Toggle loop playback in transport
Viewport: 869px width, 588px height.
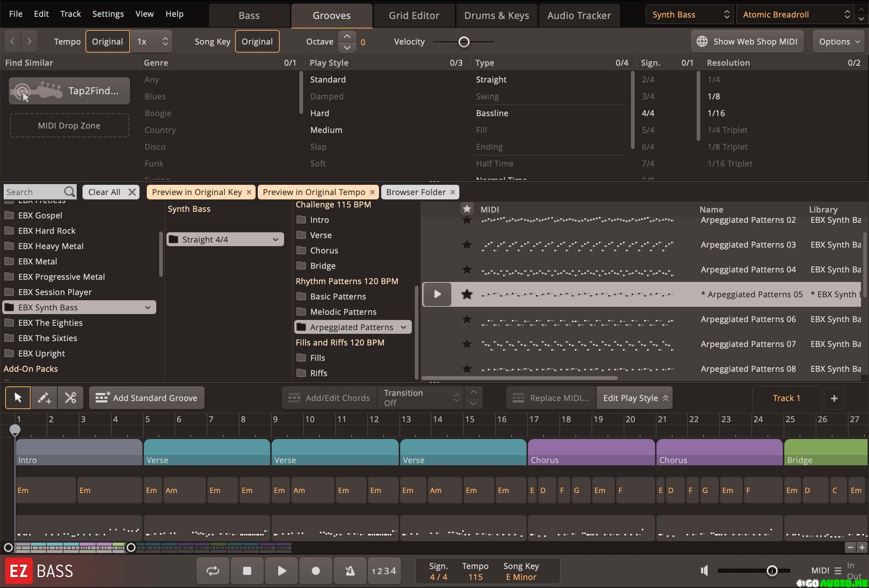click(x=213, y=571)
